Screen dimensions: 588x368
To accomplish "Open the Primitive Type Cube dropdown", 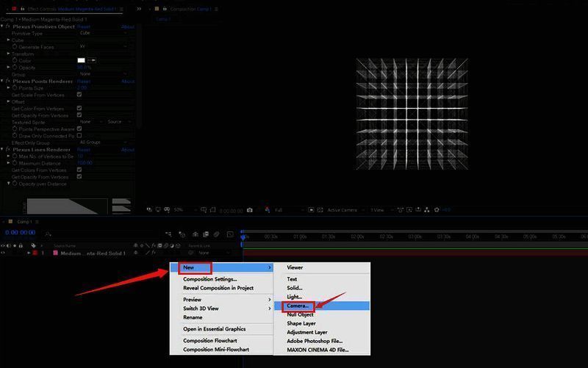I will coord(103,33).
